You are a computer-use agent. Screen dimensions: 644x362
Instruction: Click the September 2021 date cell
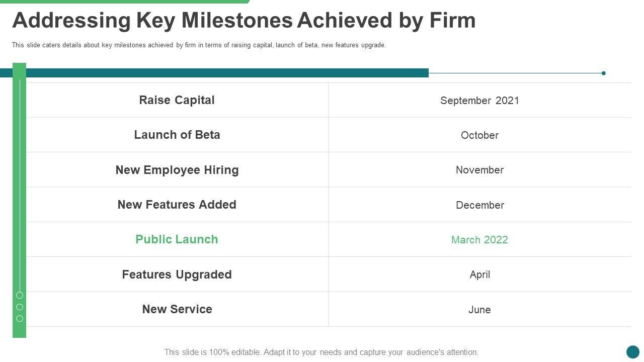[x=479, y=101]
